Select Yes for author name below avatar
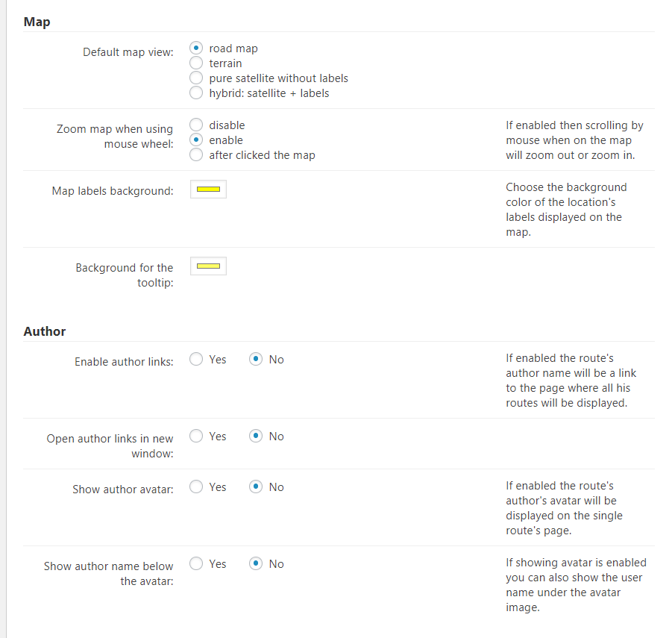 pos(196,564)
